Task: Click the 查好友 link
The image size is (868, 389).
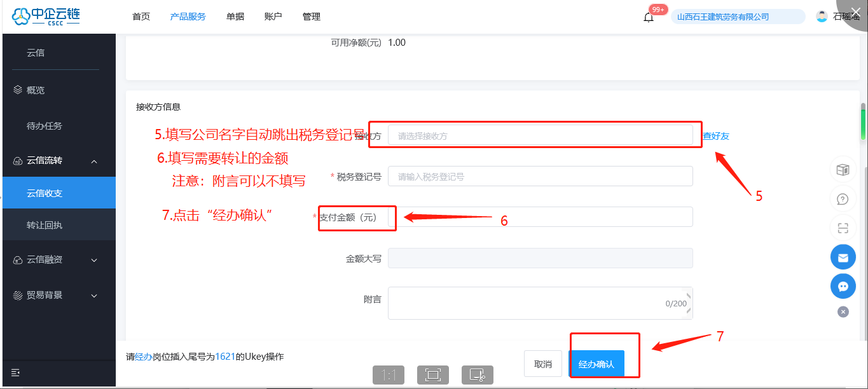Action: [716, 136]
